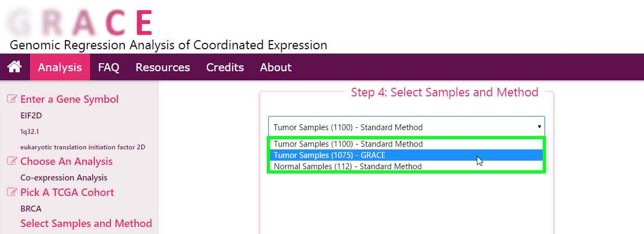Navigate to the Credits page
The height and width of the screenshot is (234, 644).
point(225,67)
